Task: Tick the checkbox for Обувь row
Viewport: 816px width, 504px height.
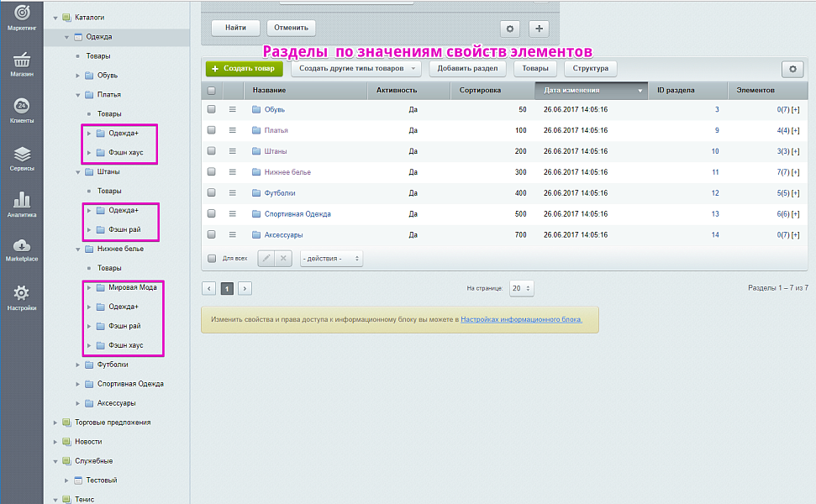Action: (x=212, y=109)
